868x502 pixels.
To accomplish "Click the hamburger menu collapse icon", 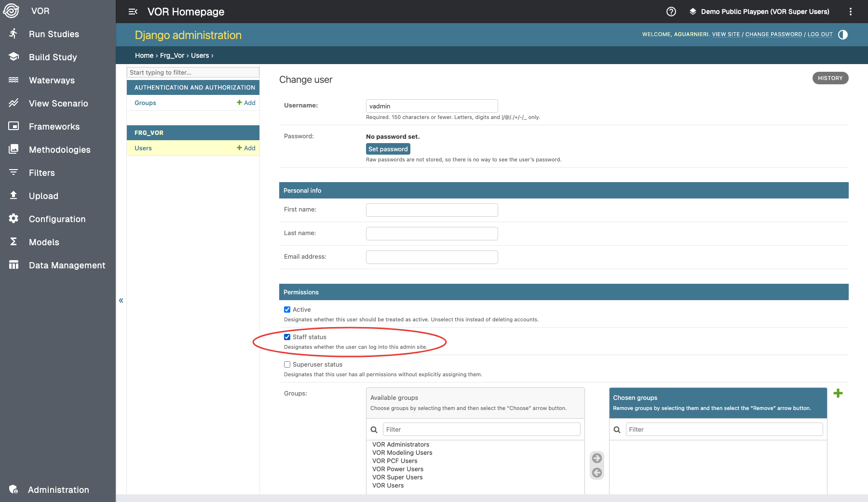I will pos(133,12).
